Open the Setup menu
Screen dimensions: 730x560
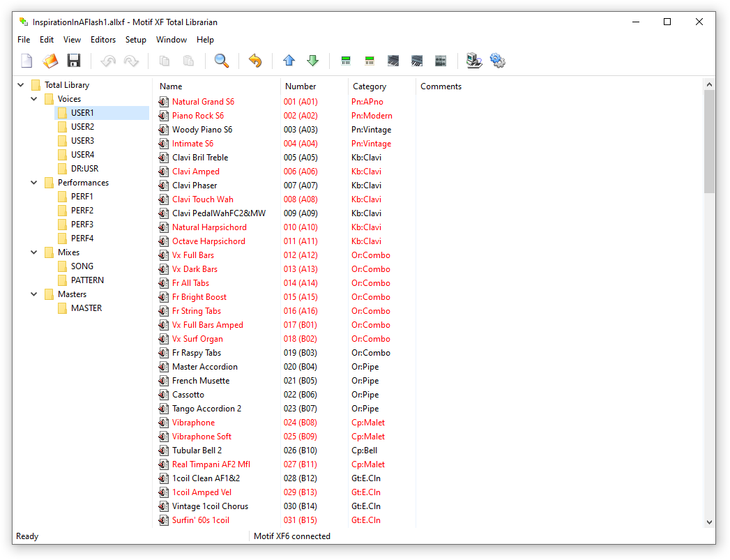(x=136, y=40)
